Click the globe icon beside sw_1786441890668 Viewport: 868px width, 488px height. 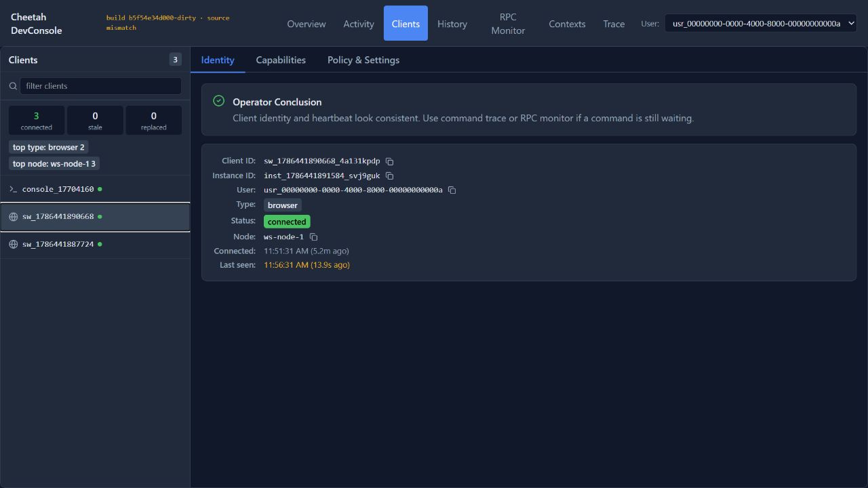[13, 217]
